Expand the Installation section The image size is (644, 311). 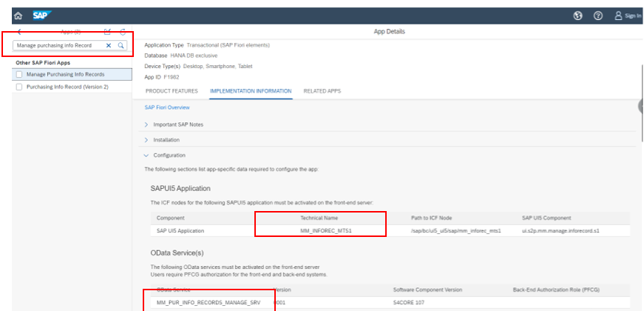coord(146,140)
